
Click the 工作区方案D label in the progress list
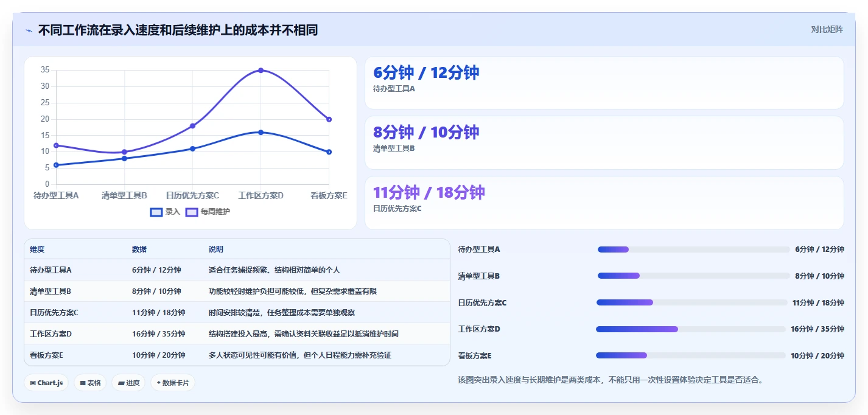(x=479, y=329)
